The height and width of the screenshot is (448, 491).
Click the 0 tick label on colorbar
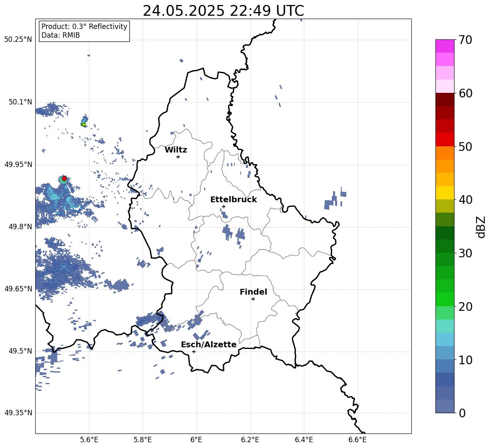coord(462,413)
